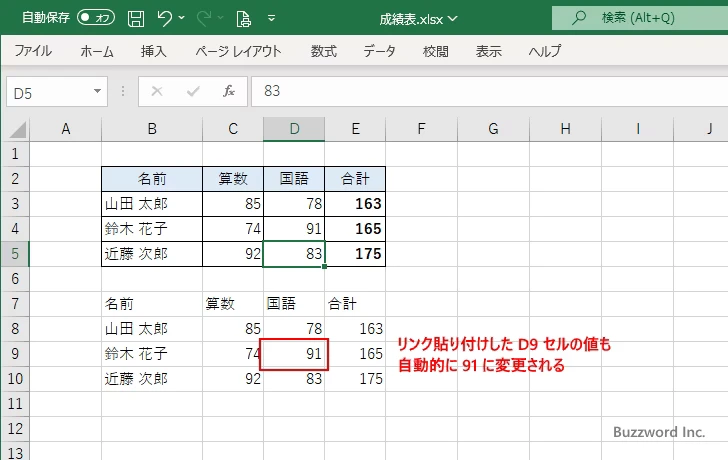Viewport: 728px width, 460px height.
Task: Click cell 175 in row 10
Action: pos(355,379)
